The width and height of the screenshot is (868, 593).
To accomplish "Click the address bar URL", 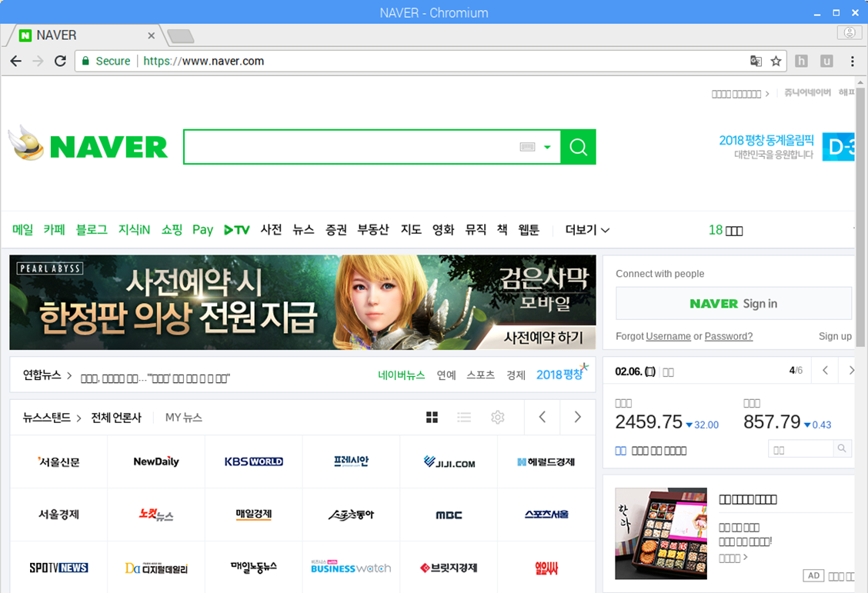I will coord(204,61).
